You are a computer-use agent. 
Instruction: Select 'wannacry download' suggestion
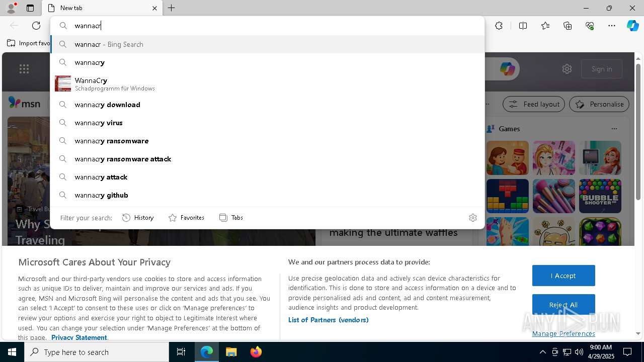click(x=267, y=105)
